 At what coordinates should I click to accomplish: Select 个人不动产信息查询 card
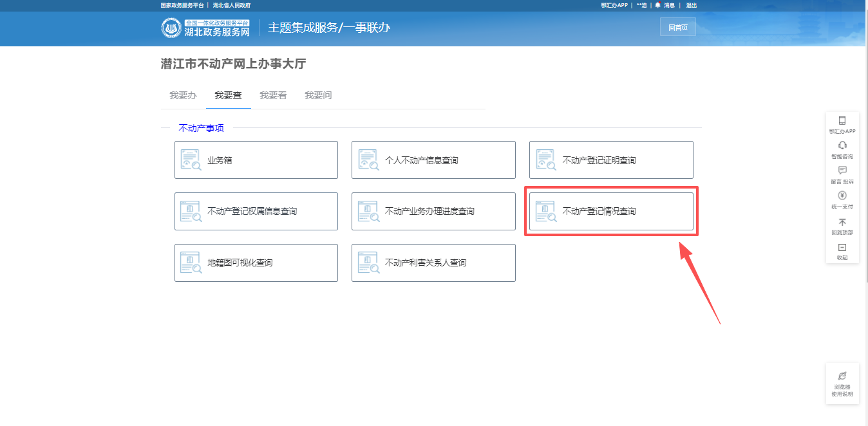coord(433,160)
